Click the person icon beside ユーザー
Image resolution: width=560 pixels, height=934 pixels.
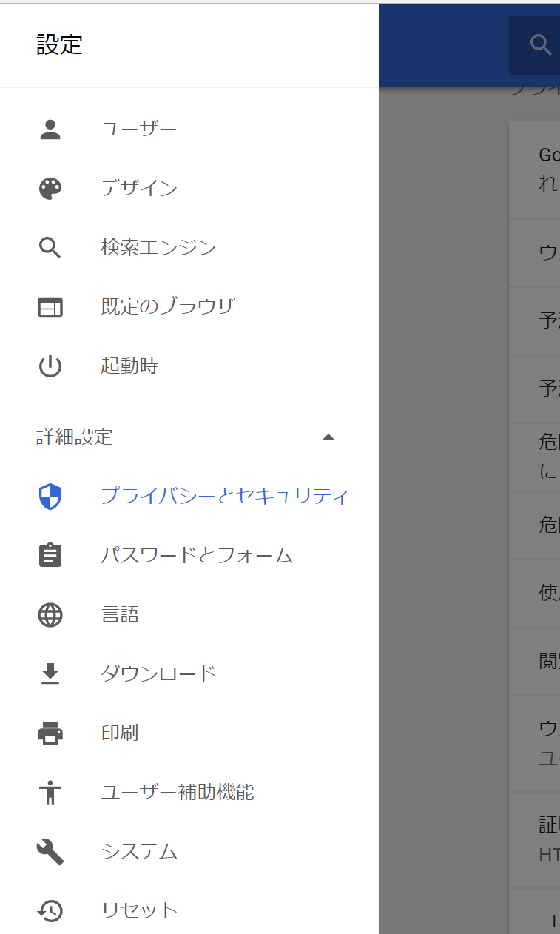[x=50, y=130]
